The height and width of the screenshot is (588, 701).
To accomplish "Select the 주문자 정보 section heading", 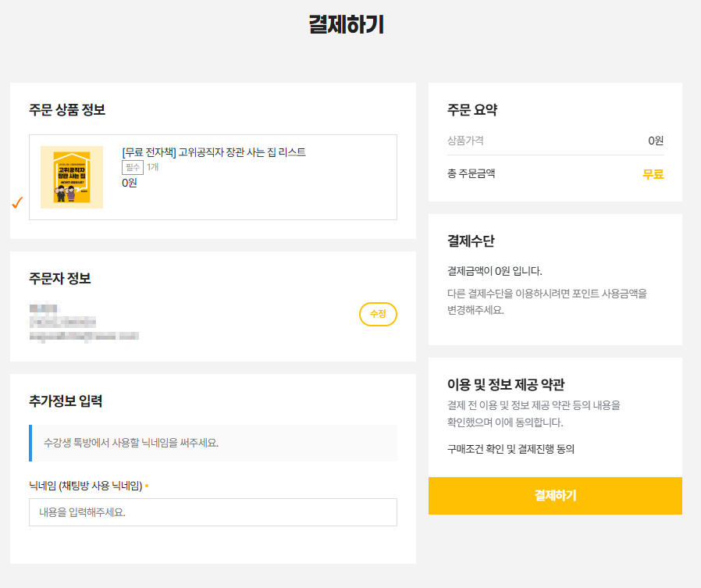I will (60, 279).
